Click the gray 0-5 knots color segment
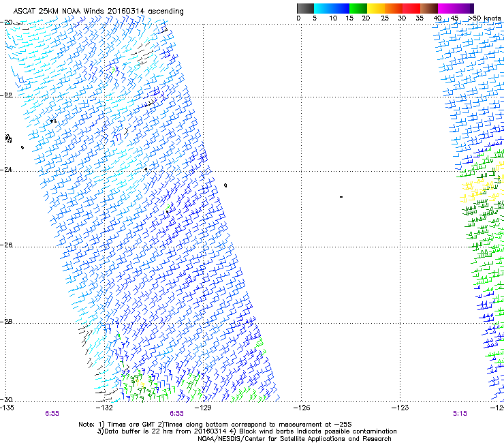 (305, 8)
